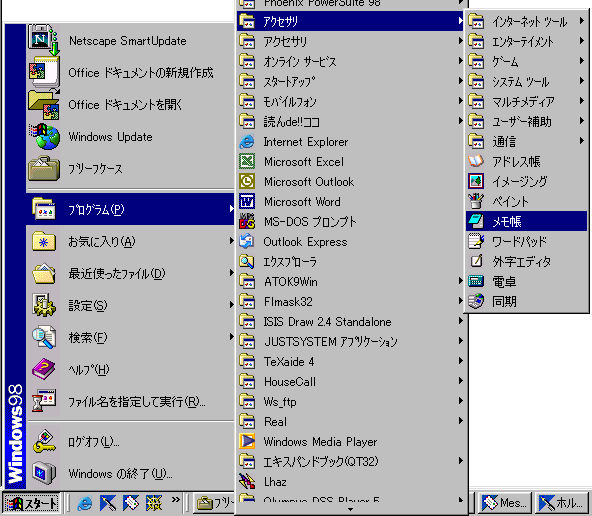Choose Windows の終了(U) shutdown item

[x=130, y=473]
